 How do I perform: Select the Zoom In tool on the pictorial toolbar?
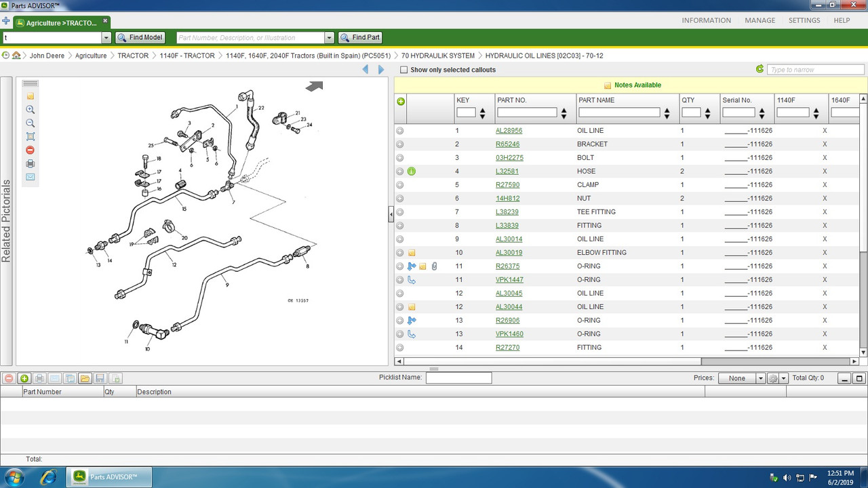[30, 109]
